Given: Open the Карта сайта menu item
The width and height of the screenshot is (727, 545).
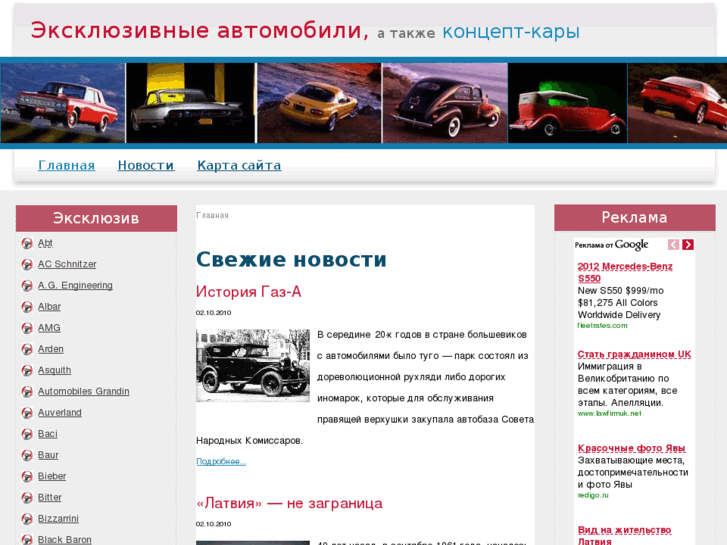Looking at the screenshot, I should (239, 165).
